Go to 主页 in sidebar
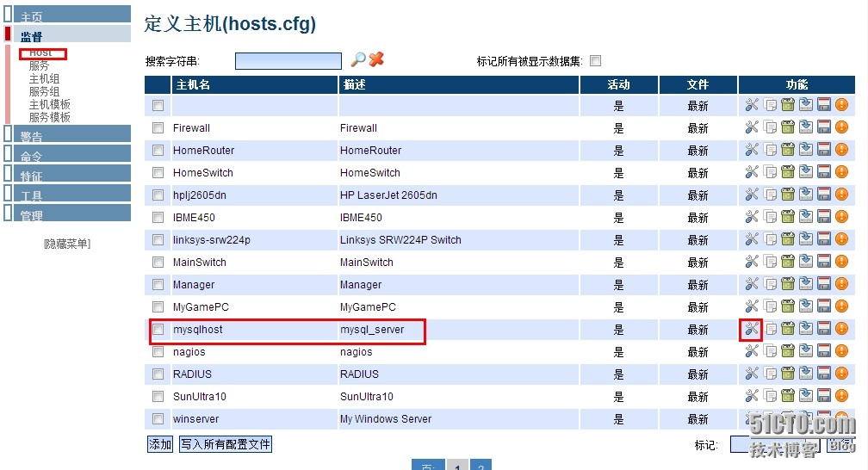 click(x=72, y=15)
